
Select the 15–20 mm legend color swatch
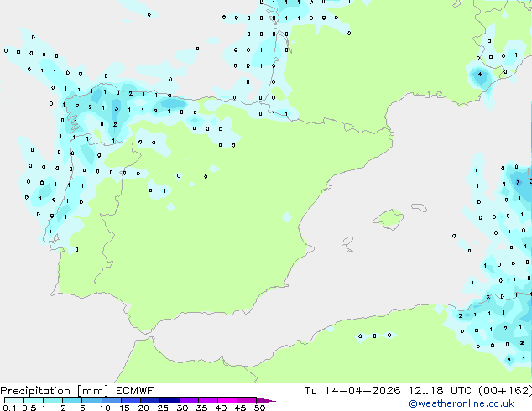[130, 400]
